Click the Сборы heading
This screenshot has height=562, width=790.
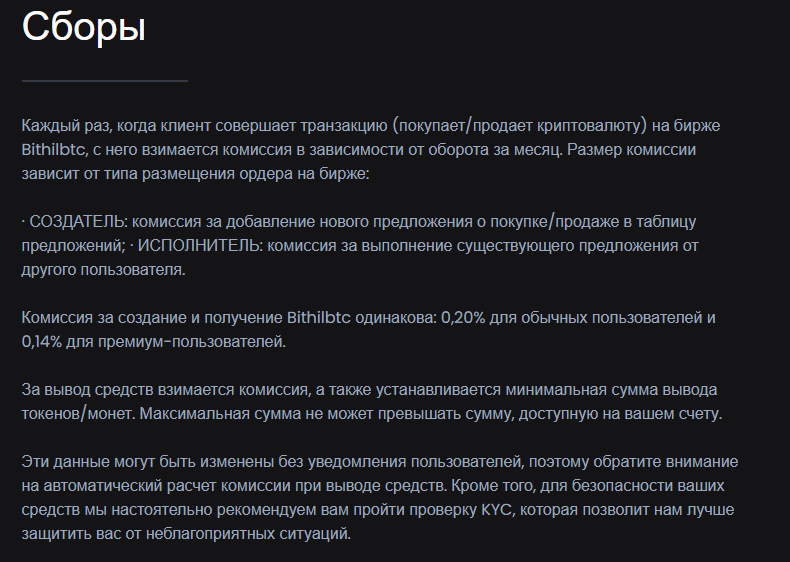tap(84, 27)
